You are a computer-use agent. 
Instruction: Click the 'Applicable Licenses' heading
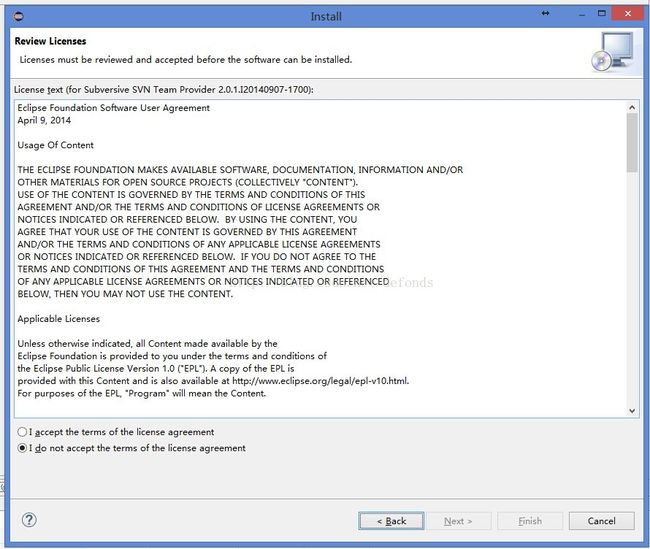(58, 319)
